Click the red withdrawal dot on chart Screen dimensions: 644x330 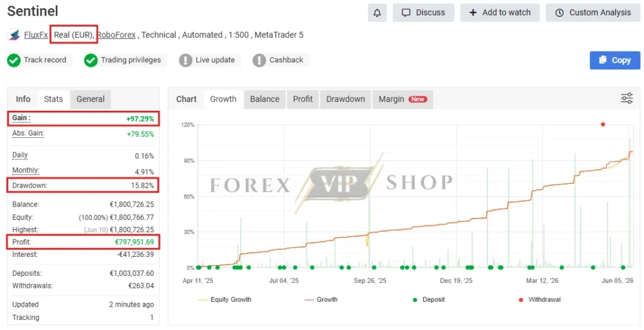click(603, 124)
